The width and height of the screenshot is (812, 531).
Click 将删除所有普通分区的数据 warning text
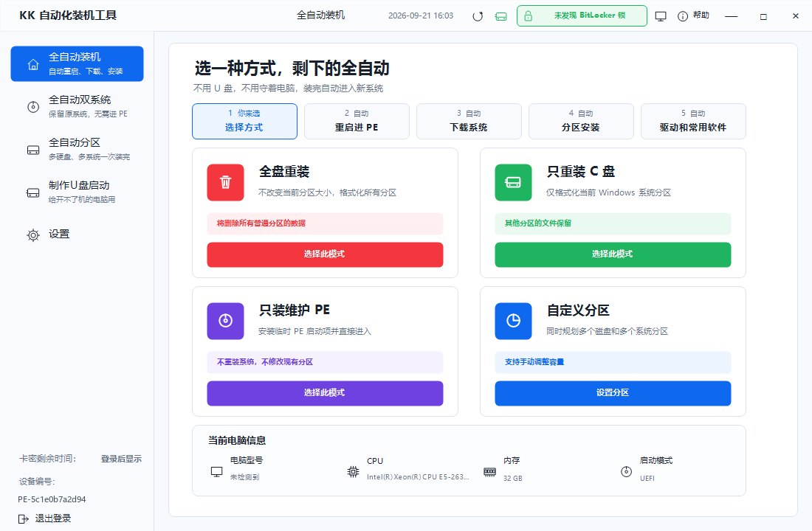pos(261,223)
